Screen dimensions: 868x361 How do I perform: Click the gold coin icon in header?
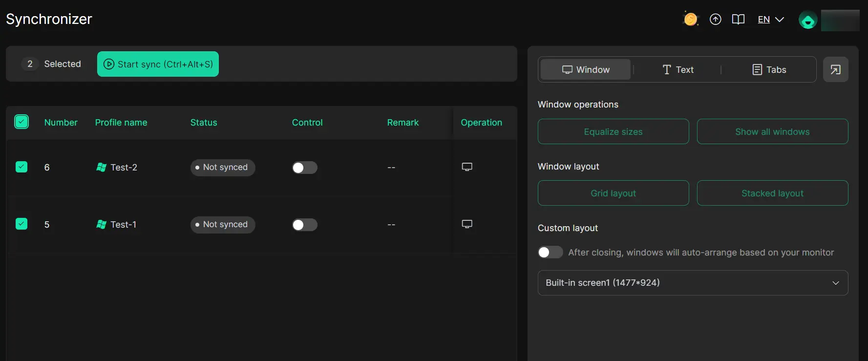pyautogui.click(x=690, y=20)
